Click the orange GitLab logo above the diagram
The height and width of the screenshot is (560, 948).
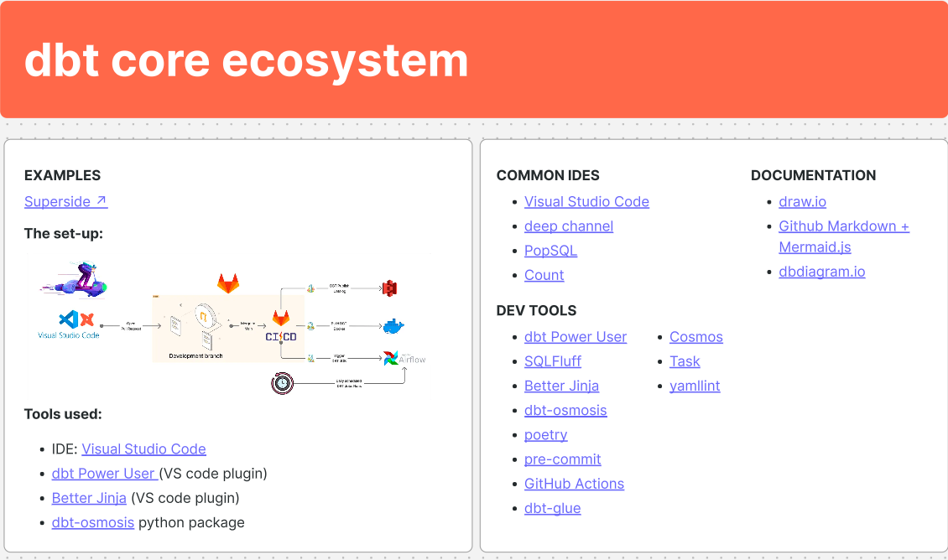point(228,283)
